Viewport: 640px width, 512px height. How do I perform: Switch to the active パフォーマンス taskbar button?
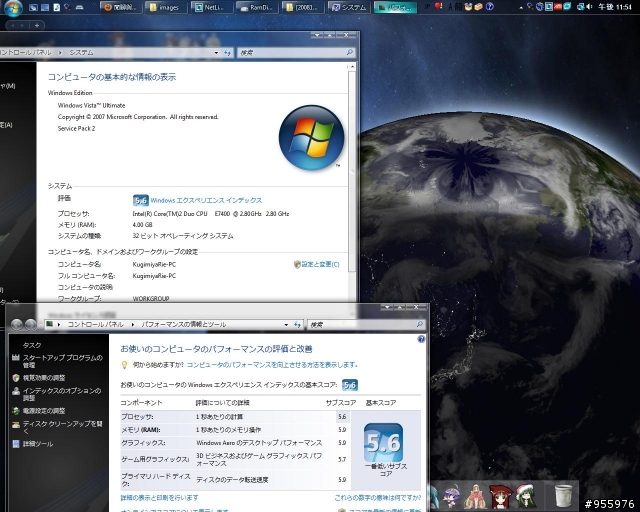395,7
